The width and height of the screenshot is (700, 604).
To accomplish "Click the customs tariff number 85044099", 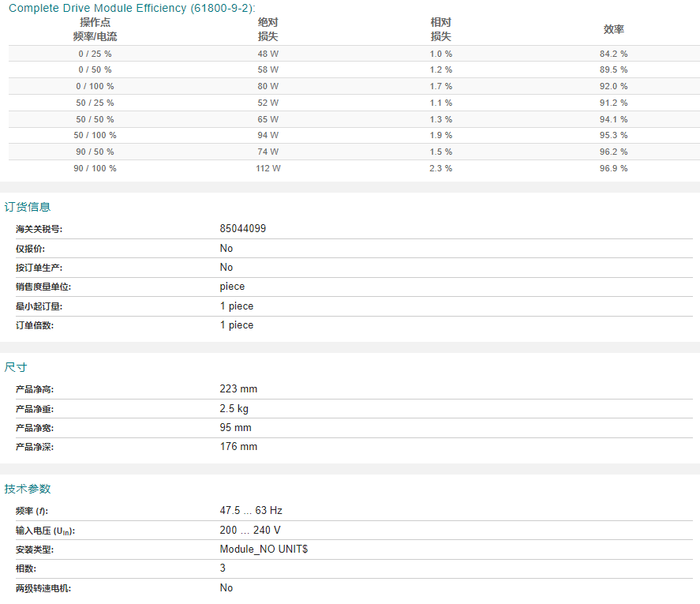I will coord(243,228).
